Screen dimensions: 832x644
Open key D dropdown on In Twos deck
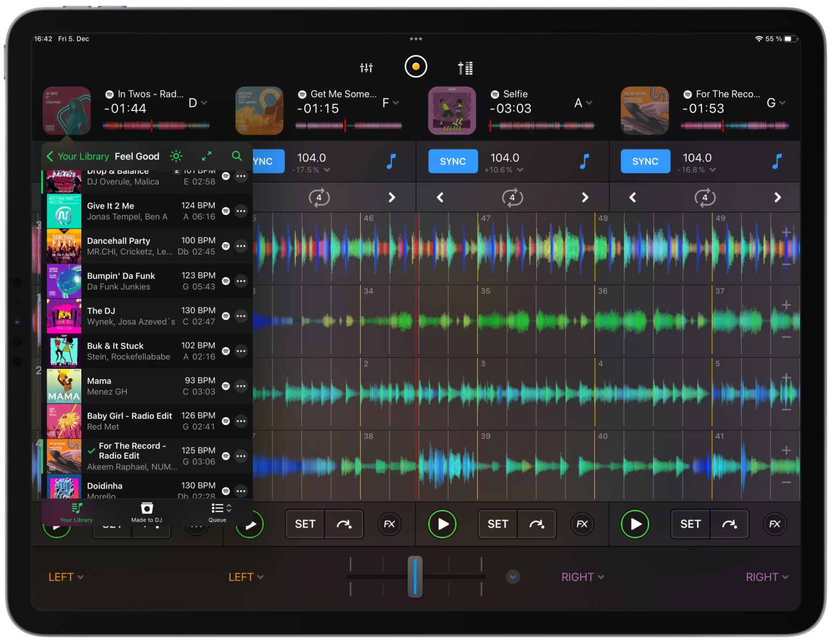coord(197,102)
